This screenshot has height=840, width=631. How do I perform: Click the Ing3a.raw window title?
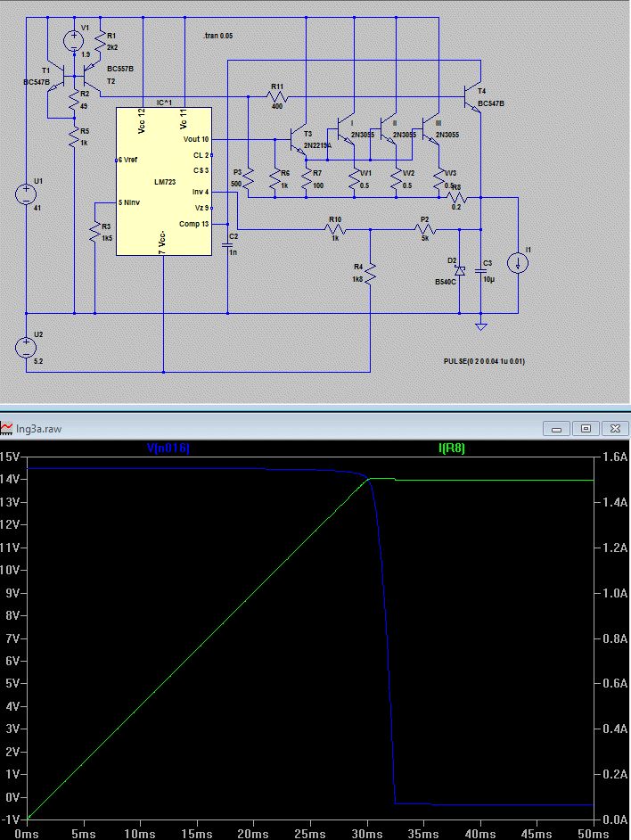tap(38, 429)
